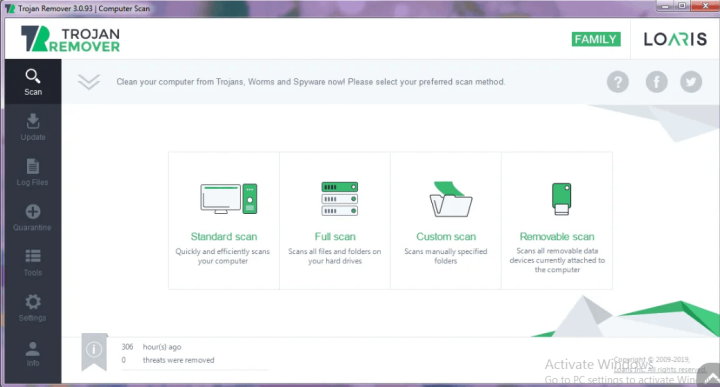
Task: Open the Scan section in sidebar
Action: pos(33,82)
